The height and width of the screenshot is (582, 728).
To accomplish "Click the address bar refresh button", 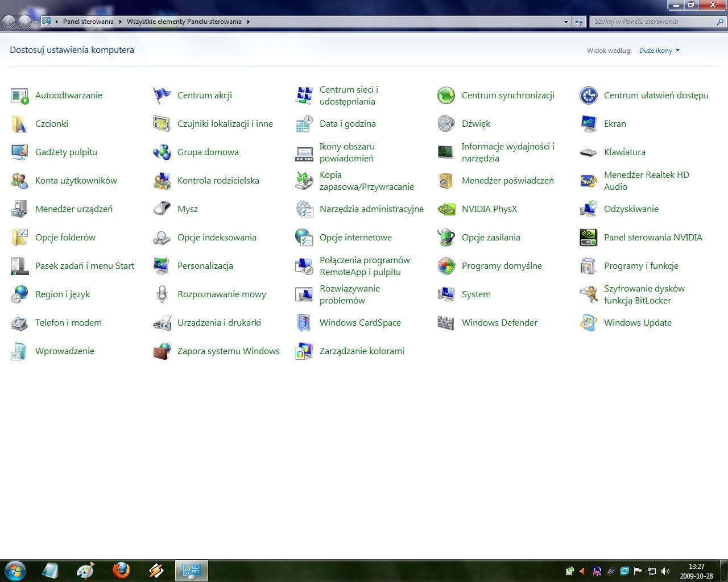I will [x=578, y=22].
